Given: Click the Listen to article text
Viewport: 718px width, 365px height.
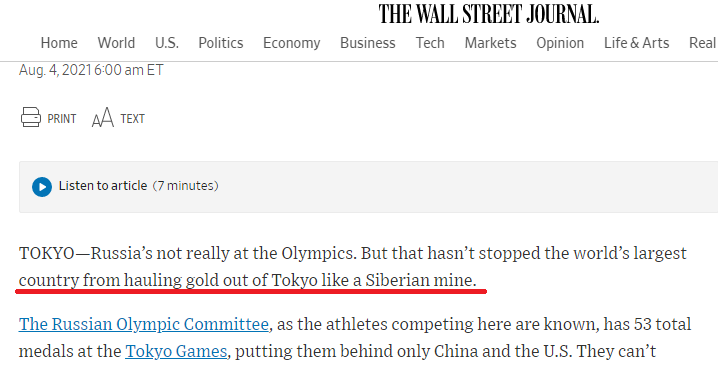Looking at the screenshot, I should click(x=103, y=185).
